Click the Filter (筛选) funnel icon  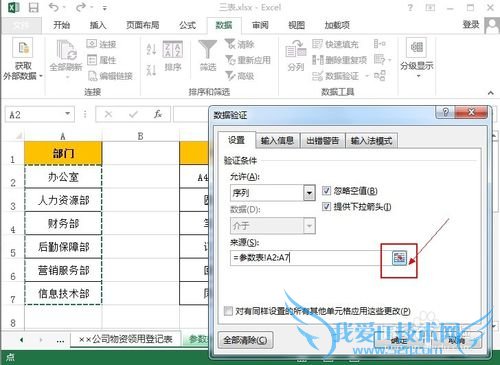pos(207,49)
